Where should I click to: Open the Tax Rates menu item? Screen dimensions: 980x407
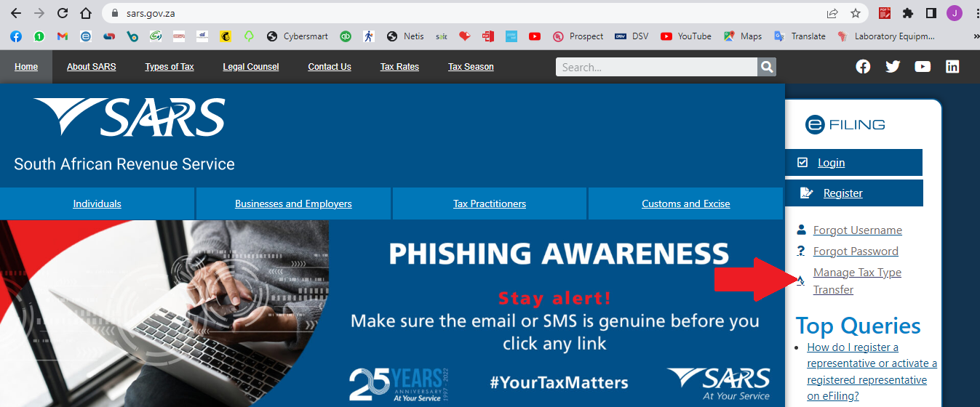pyautogui.click(x=399, y=67)
